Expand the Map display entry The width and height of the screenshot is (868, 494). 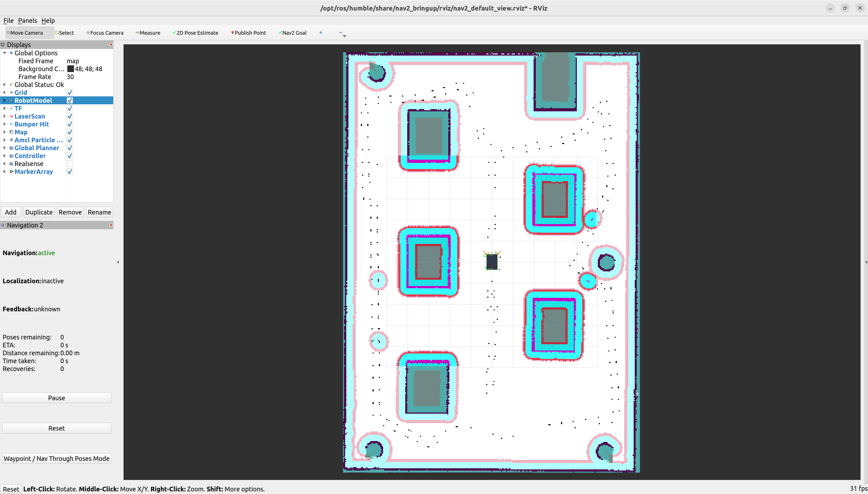tap(4, 132)
